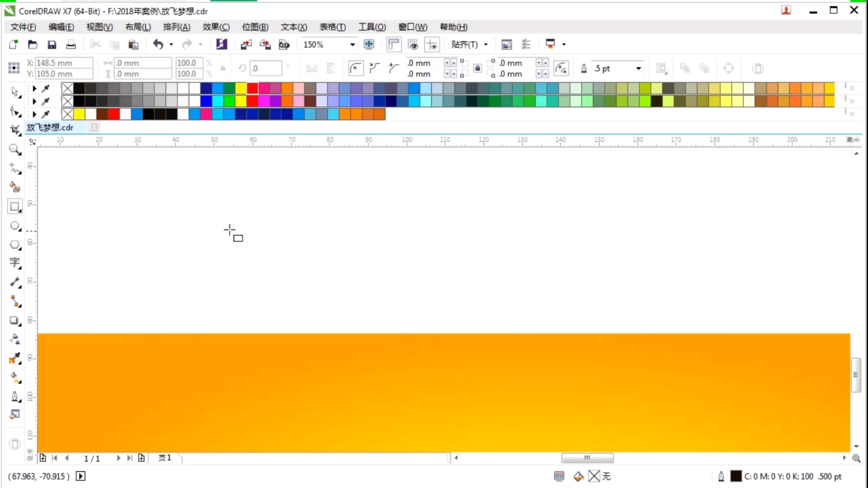Expand the first color palette row

click(x=34, y=89)
